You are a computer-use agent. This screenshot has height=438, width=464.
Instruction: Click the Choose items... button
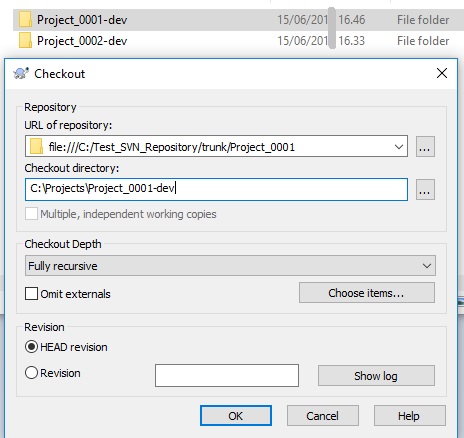(x=367, y=293)
